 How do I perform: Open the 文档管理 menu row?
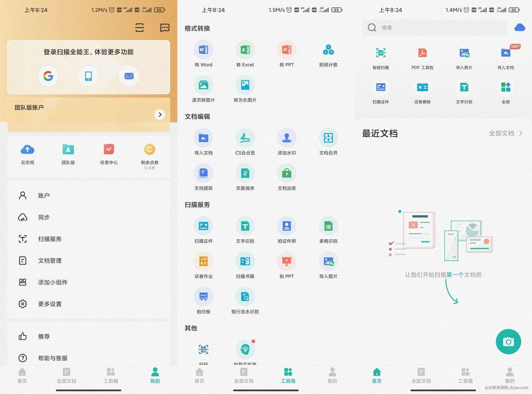[89, 261]
